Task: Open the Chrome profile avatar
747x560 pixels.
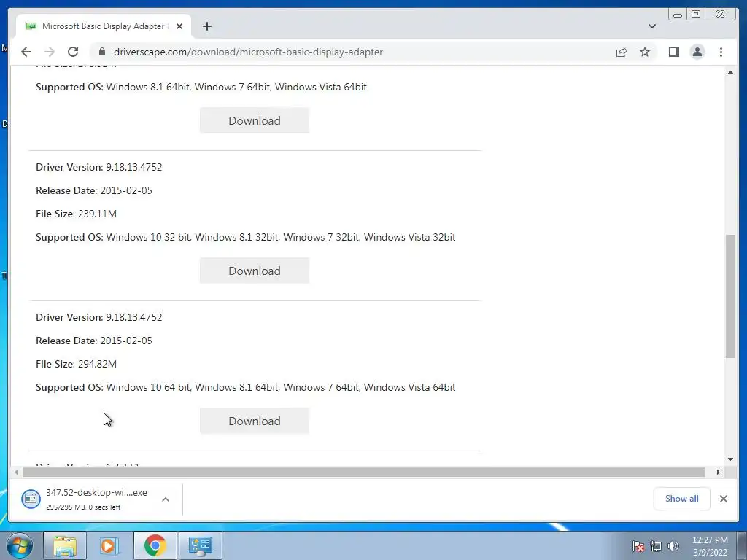Action: tap(697, 52)
